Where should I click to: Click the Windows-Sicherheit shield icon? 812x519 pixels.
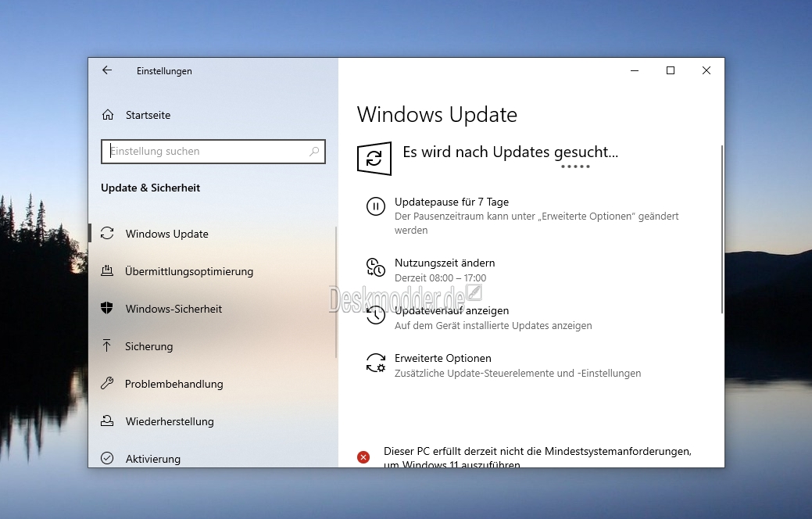(107, 308)
